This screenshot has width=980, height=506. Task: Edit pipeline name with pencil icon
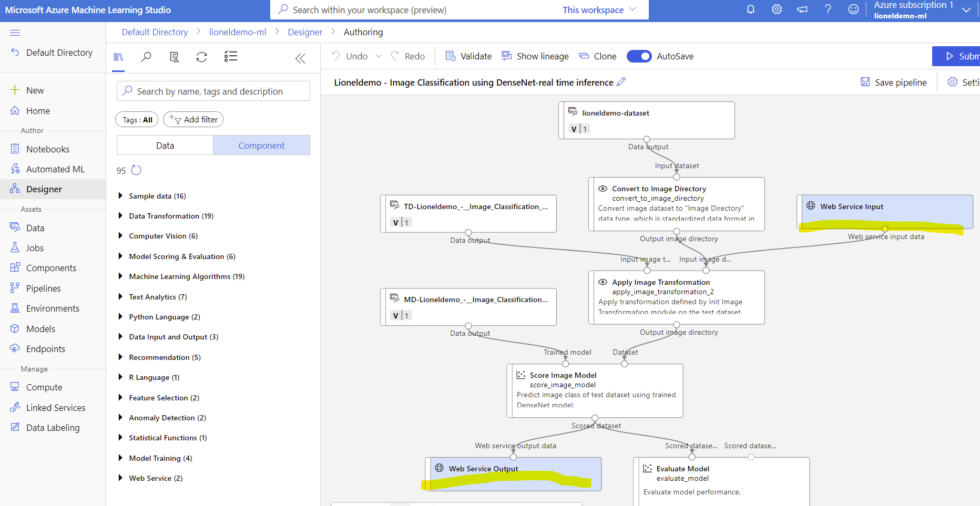point(621,81)
